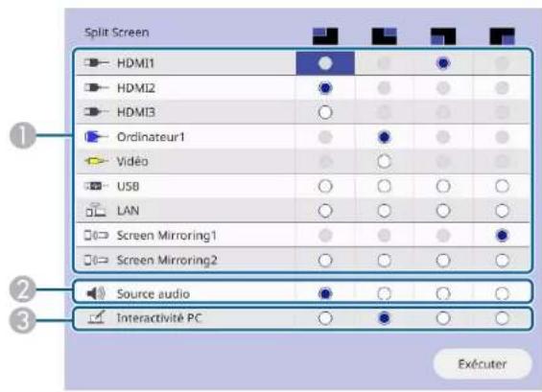Set Source audio to the bottom-left quadrant
Screen dimensions: 542x392
(443, 293)
